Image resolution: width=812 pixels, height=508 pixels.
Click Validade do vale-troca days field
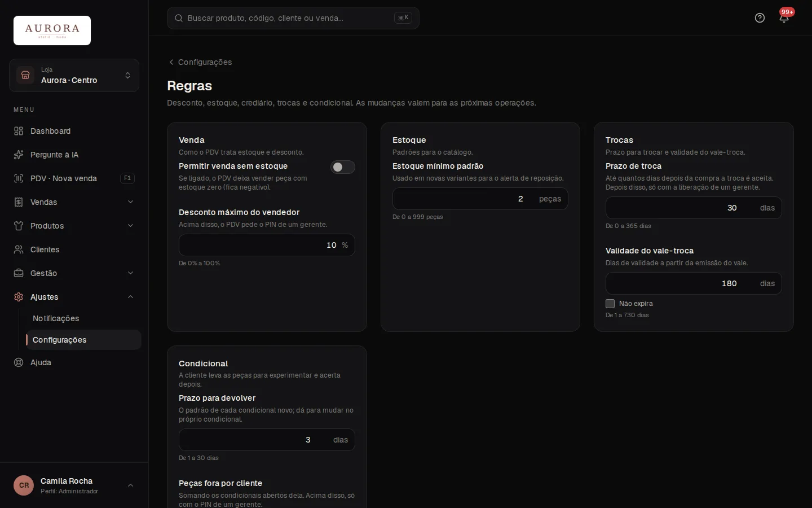(694, 283)
